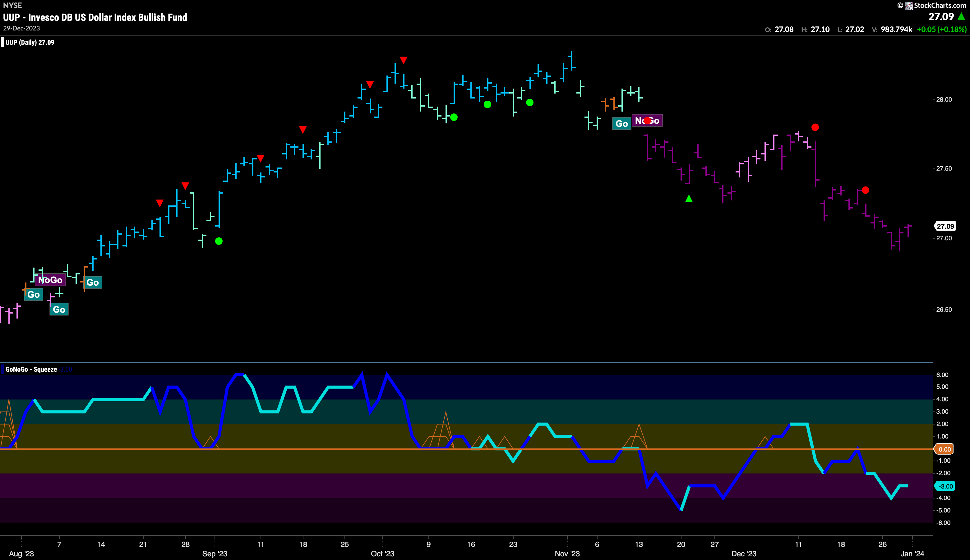Click the GoNoGo - Squeeze panel label
The image size is (970, 560).
point(31,369)
